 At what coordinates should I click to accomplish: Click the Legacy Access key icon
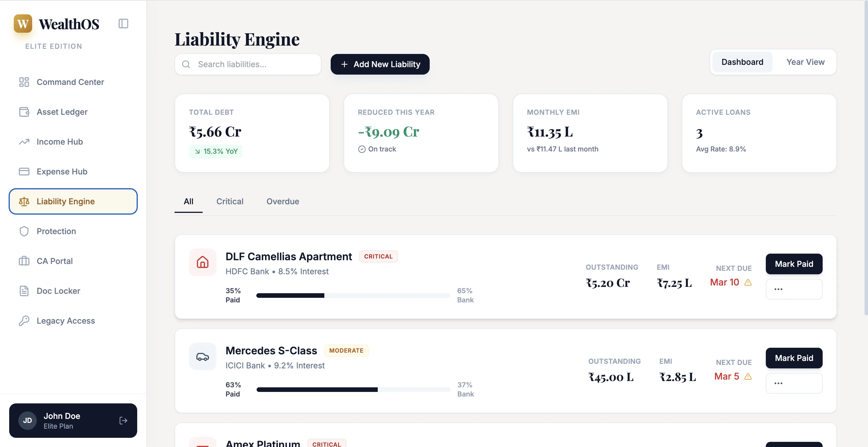coord(24,321)
